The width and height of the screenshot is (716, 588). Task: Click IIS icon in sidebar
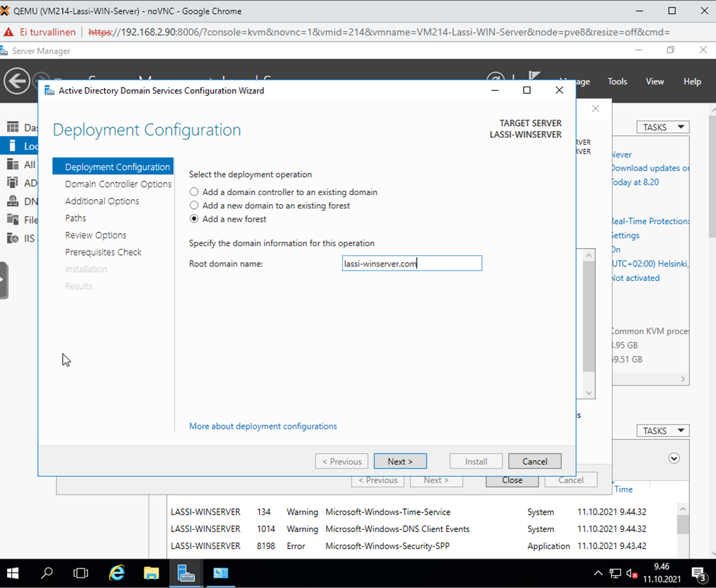click(13, 238)
